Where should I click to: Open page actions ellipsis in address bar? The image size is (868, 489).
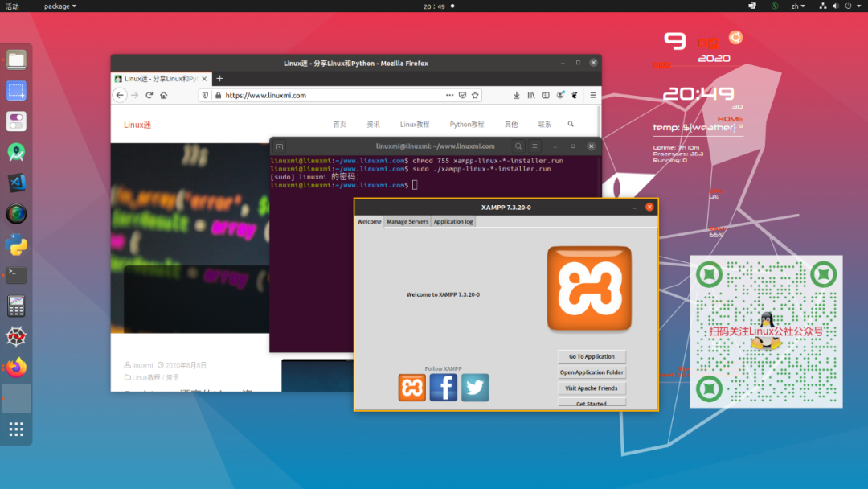pyautogui.click(x=449, y=95)
